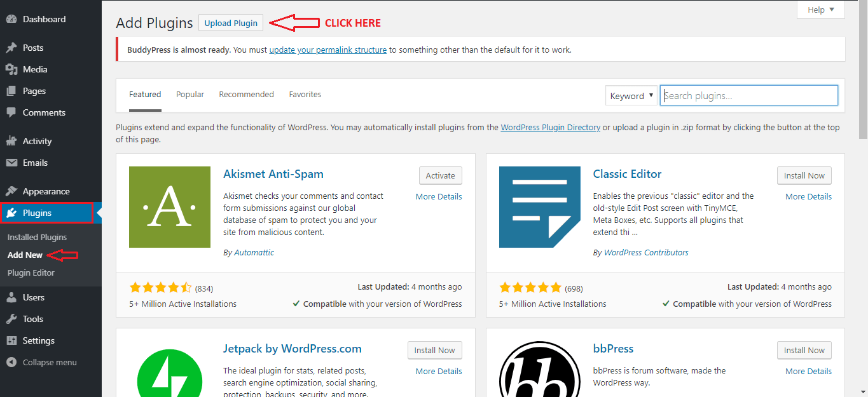868x397 pixels.
Task: Click the Media icon in sidebar
Action: tap(11, 69)
